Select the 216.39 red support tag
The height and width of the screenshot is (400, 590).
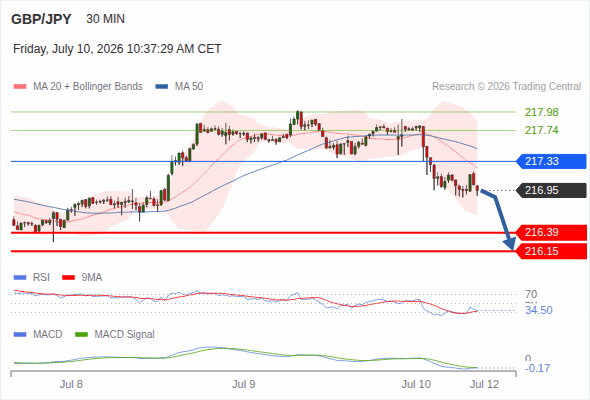click(551, 233)
